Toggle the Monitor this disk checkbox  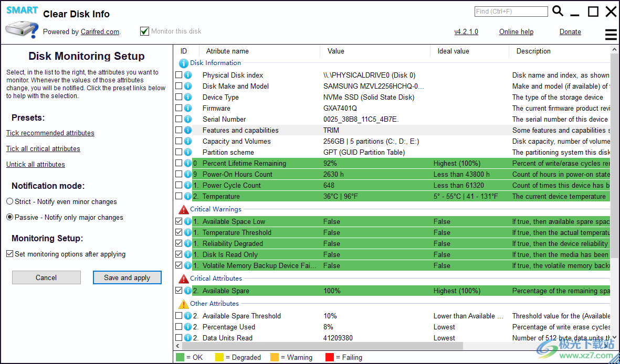tap(145, 31)
